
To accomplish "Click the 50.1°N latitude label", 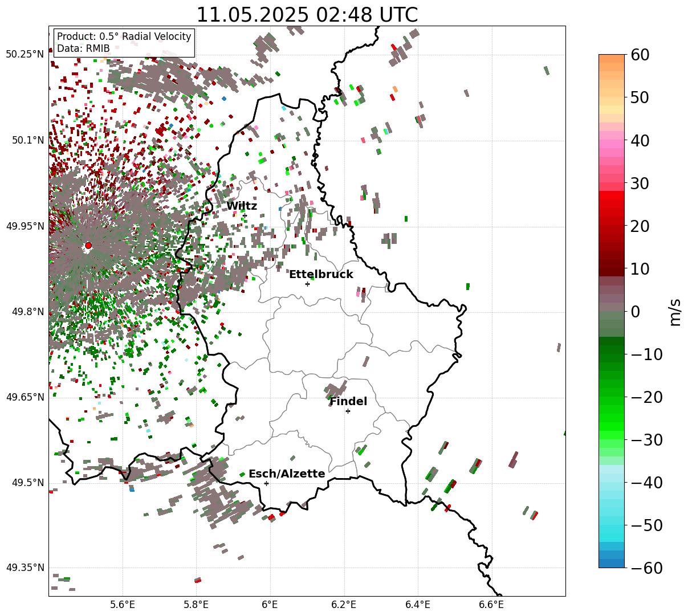I will (27, 140).
